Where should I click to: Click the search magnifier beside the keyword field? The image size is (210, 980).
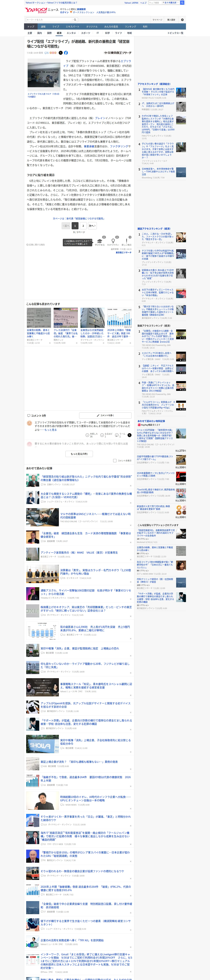tap(75, 20)
